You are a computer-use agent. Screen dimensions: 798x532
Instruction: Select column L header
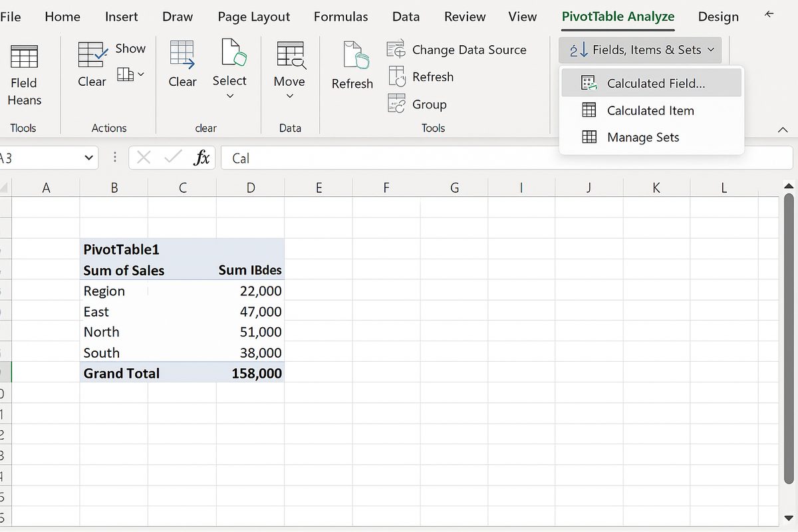click(x=724, y=188)
